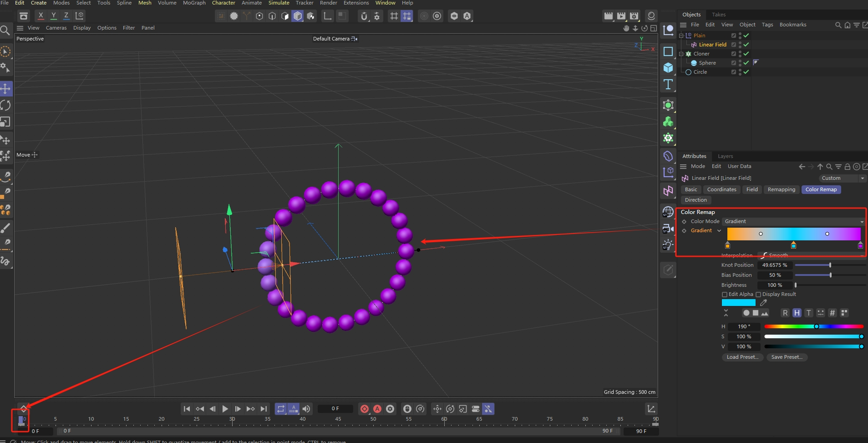This screenshot has width=868, height=443.
Task: Click the Workplane grid lock icon
Action: point(407,16)
